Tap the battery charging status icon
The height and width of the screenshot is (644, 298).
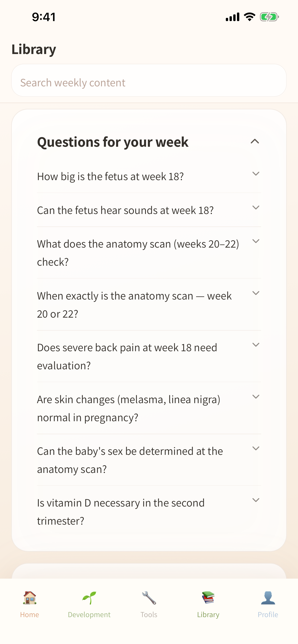pos(269,17)
